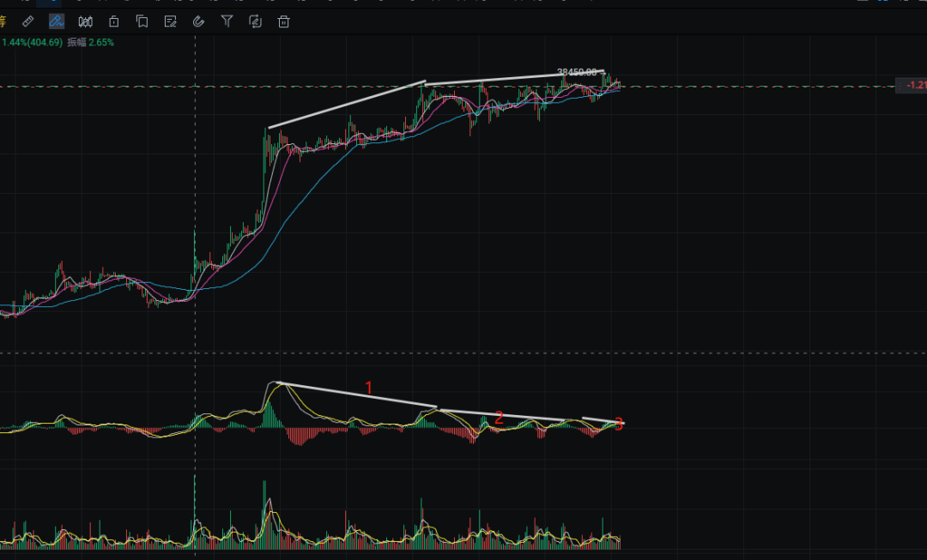Toggle the highlighted drawing pen tool
This screenshot has width=927, height=560.
coord(56,21)
